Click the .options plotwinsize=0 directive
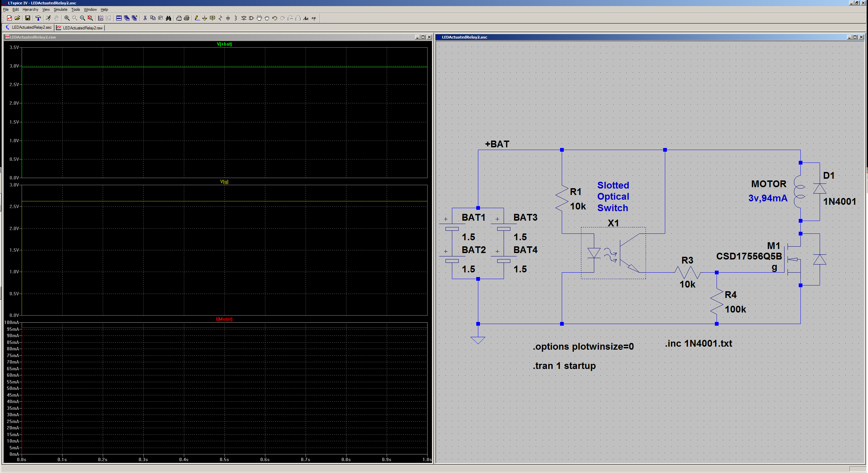The width and height of the screenshot is (868, 473). point(583,347)
